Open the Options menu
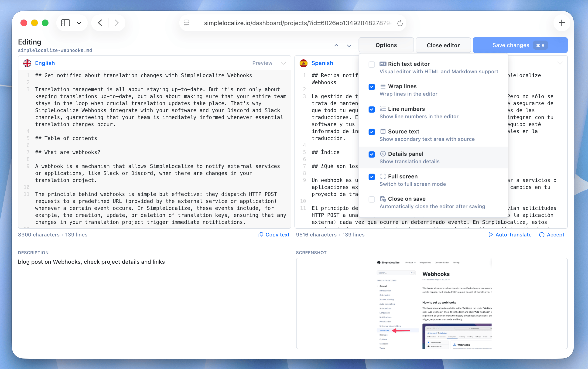This screenshot has height=369, width=588. (386, 45)
